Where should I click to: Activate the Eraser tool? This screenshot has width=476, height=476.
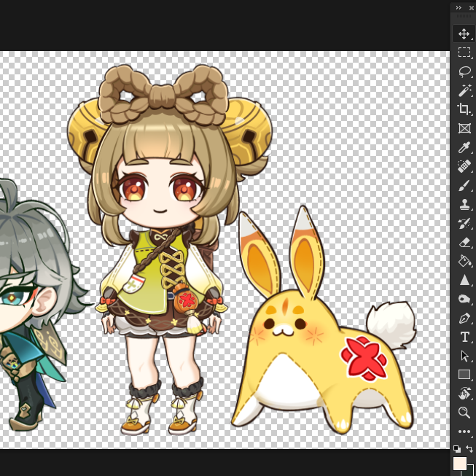[464, 242]
